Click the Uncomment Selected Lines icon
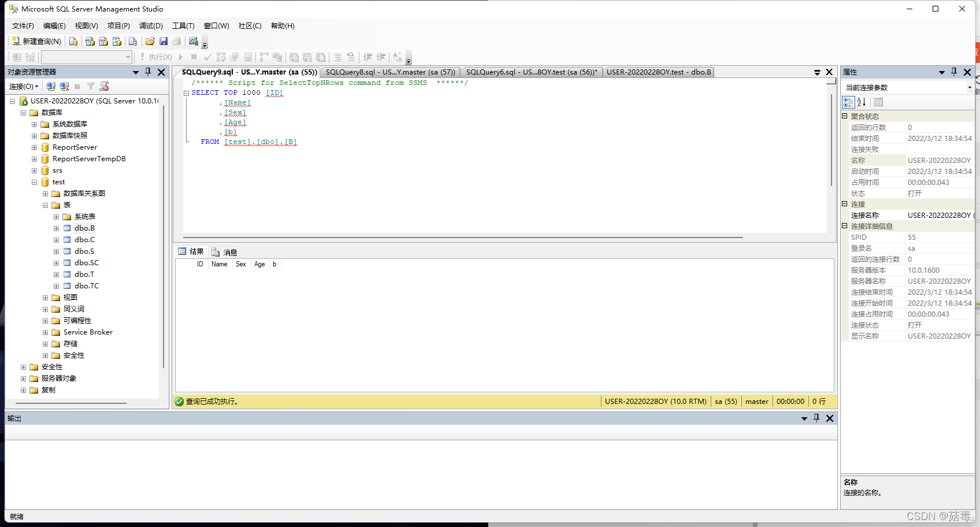Viewport: 980px width, 527px height. coord(351,57)
